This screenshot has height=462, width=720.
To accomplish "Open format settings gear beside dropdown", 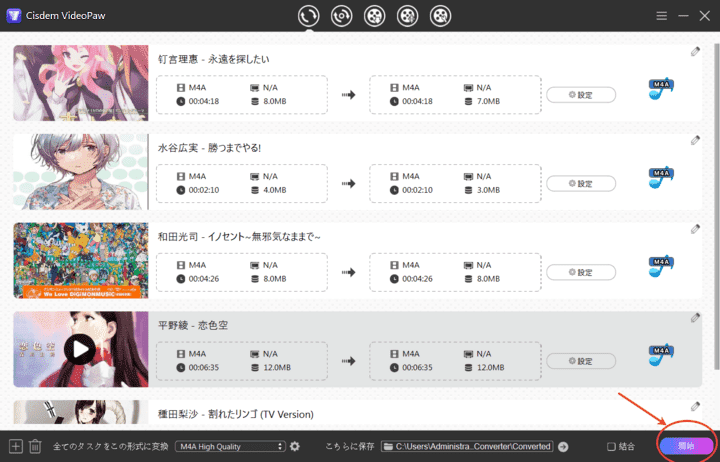I will coord(295,446).
